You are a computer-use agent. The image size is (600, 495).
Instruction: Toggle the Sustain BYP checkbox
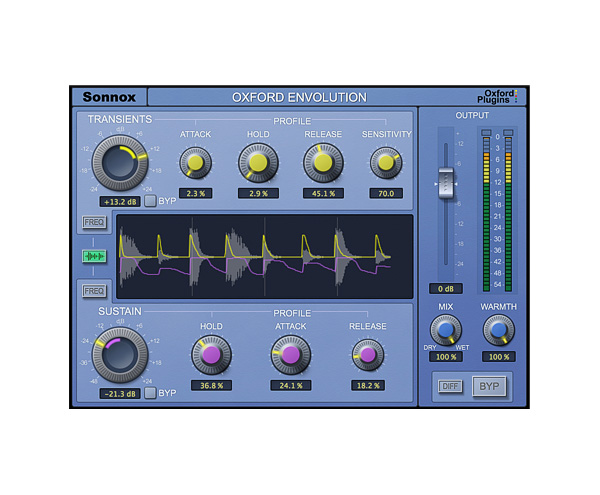(150, 393)
